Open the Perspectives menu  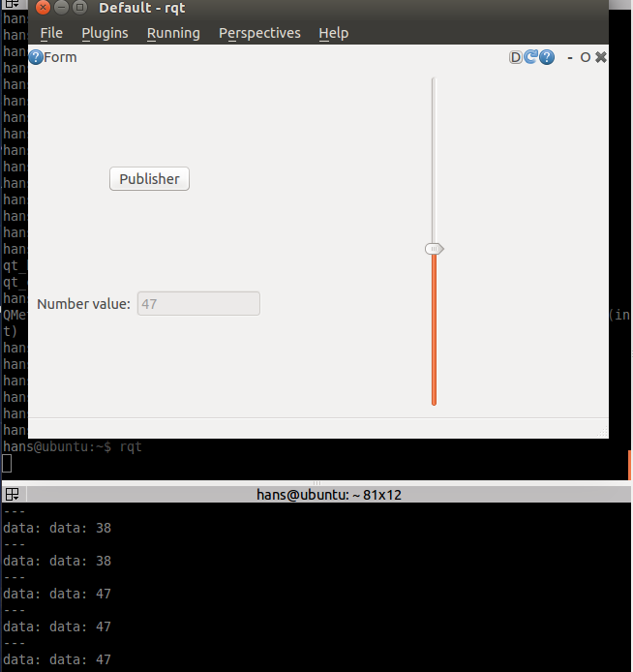point(259,33)
